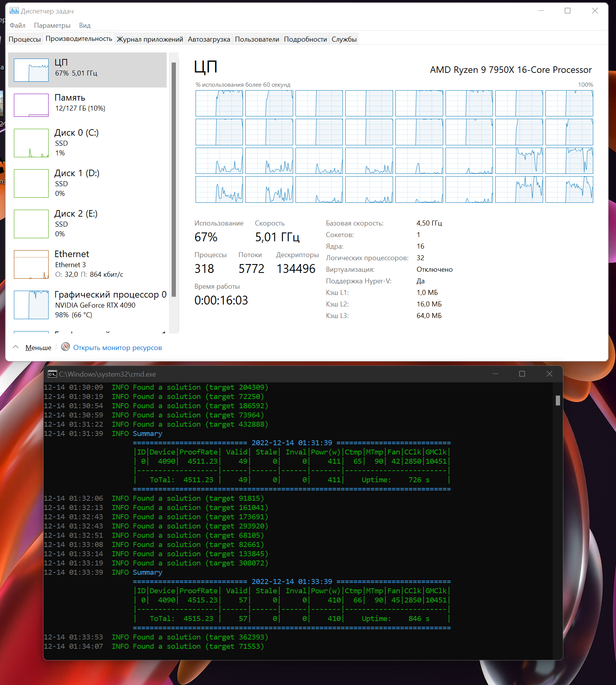Click the performance sidebar scrollbar
The height and width of the screenshot is (685, 616).
174,179
